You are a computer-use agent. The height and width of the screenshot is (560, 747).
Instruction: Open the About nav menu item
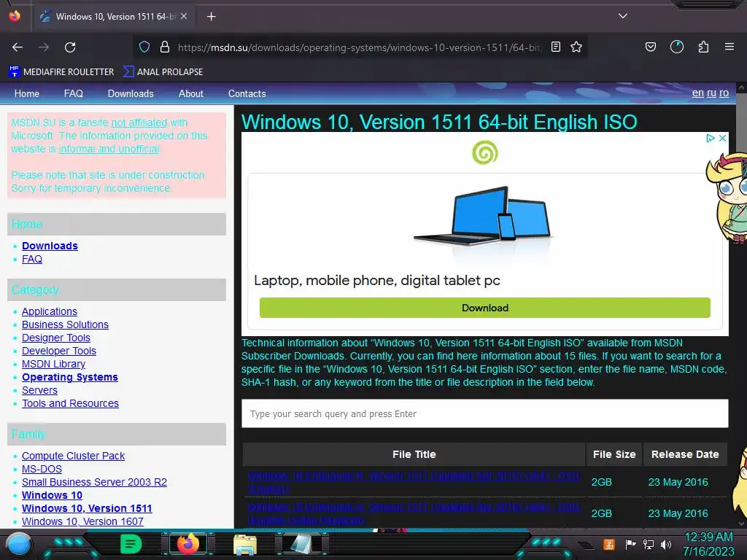[x=191, y=94]
